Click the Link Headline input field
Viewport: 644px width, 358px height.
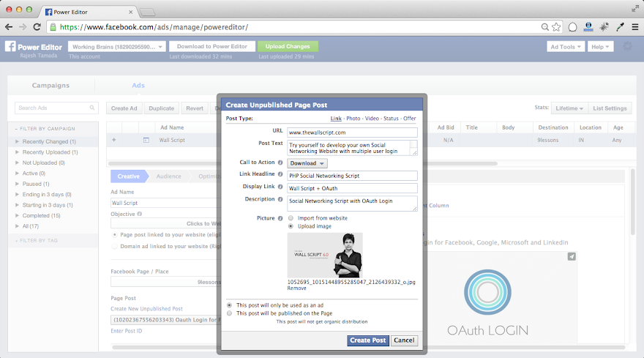[x=353, y=176]
